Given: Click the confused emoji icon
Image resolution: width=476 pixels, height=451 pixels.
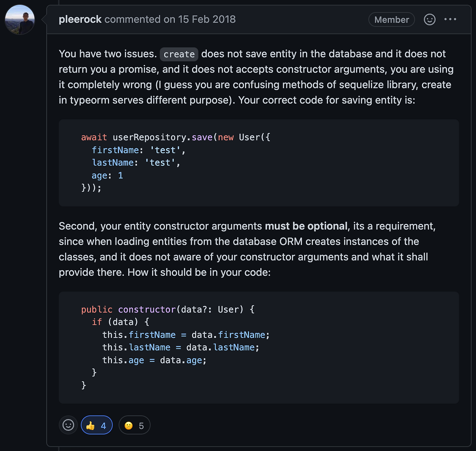Looking at the screenshot, I should click(129, 426).
